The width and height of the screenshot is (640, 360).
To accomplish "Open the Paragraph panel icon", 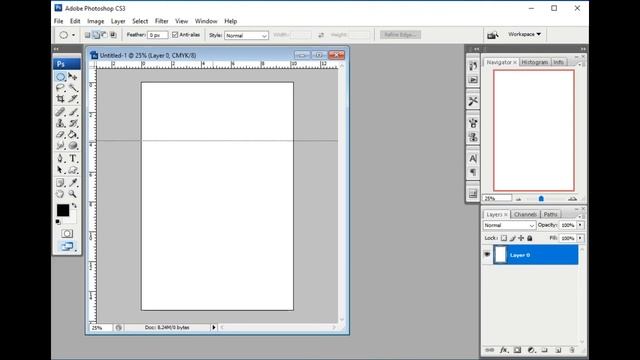I will (473, 172).
